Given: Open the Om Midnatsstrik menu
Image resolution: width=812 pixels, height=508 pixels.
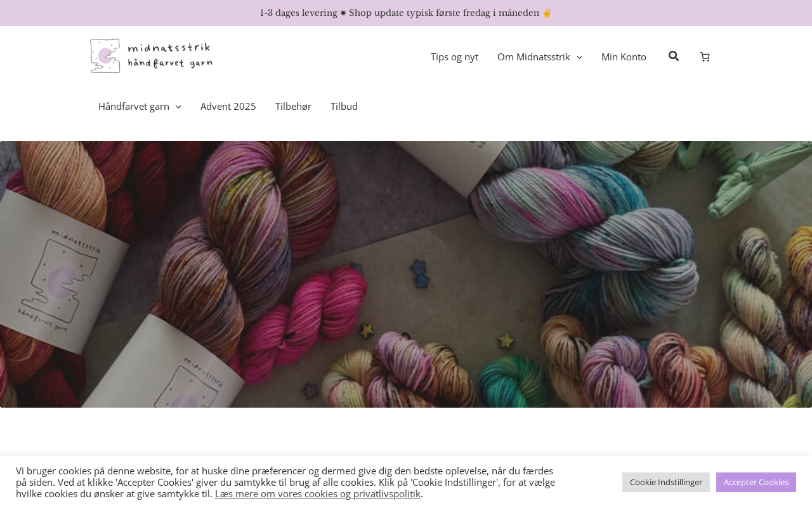Looking at the screenshot, I should click(x=534, y=57).
